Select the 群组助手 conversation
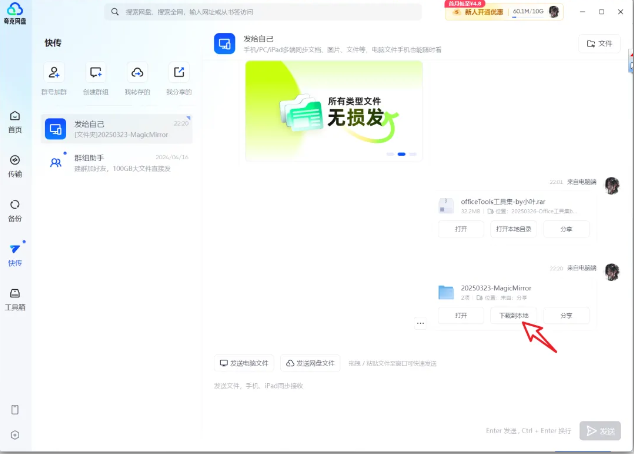This screenshot has height=454, width=634. [118, 162]
